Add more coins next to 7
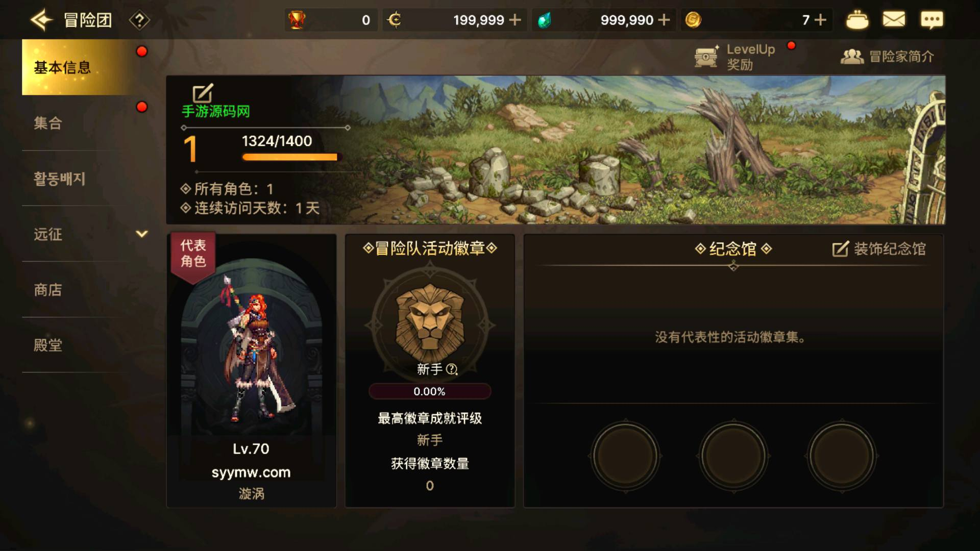 pos(820,20)
